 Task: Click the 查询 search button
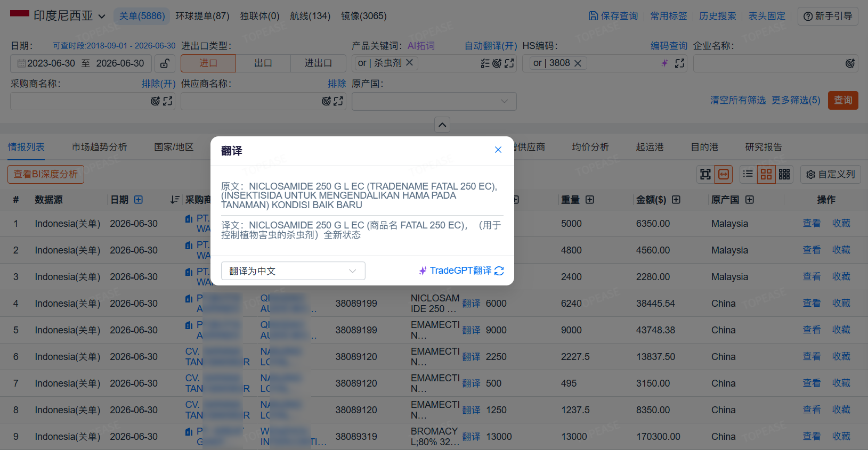[843, 100]
